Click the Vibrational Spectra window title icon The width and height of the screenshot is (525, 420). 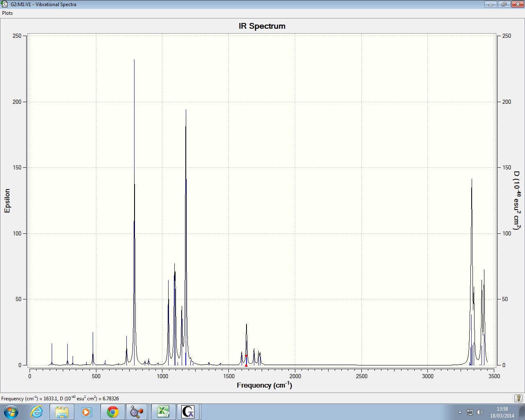click(x=5, y=5)
